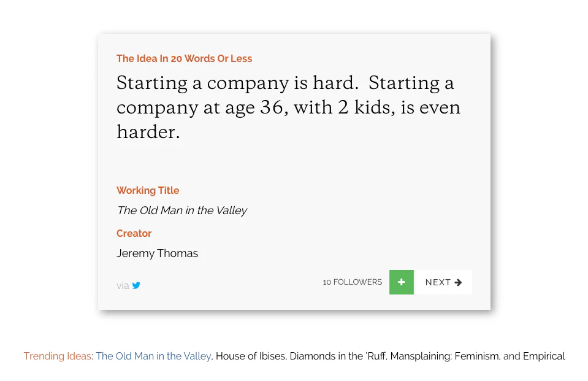Screen dimensions: 588x381
Task: Open Diamonds in the 'Ruff trending idea
Action: [337, 356]
